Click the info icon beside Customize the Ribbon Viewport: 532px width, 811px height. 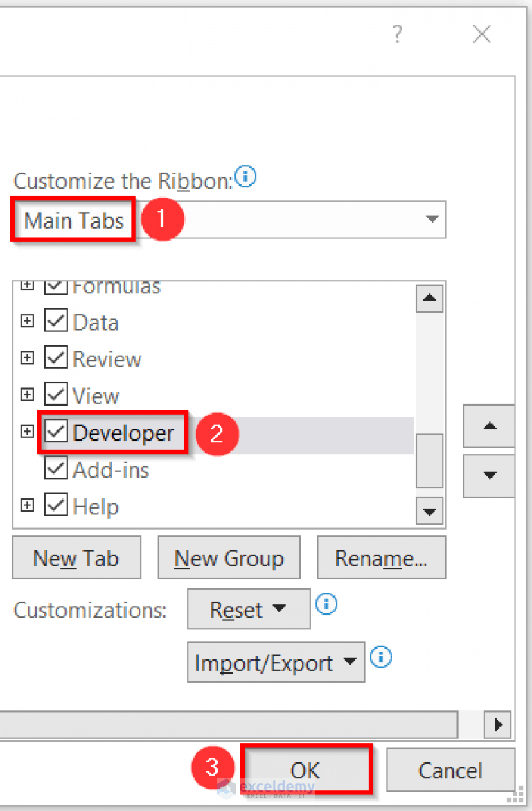tap(245, 177)
